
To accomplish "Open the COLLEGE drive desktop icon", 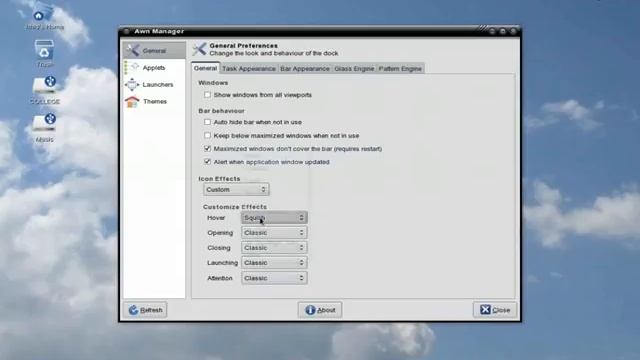I will (x=45, y=90).
